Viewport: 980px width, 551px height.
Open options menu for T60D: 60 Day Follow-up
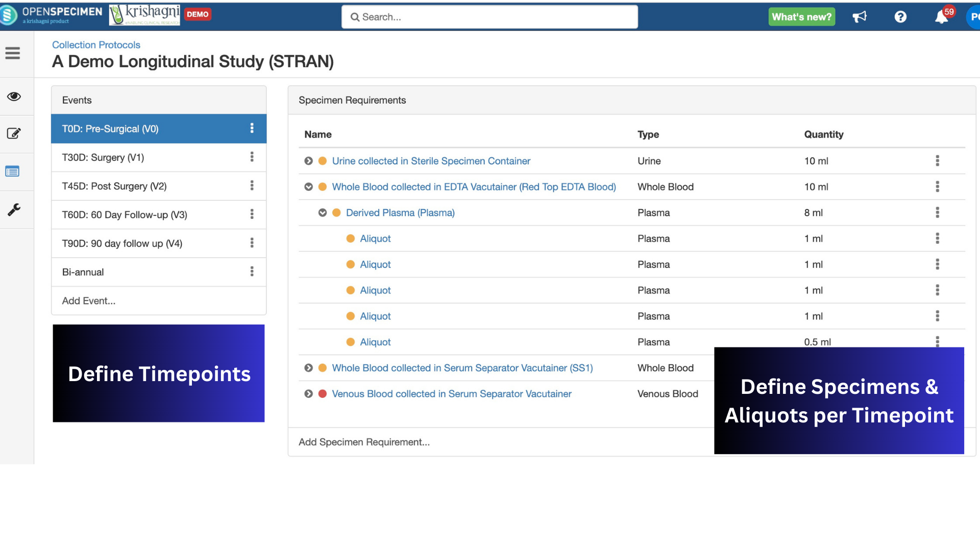tap(252, 214)
